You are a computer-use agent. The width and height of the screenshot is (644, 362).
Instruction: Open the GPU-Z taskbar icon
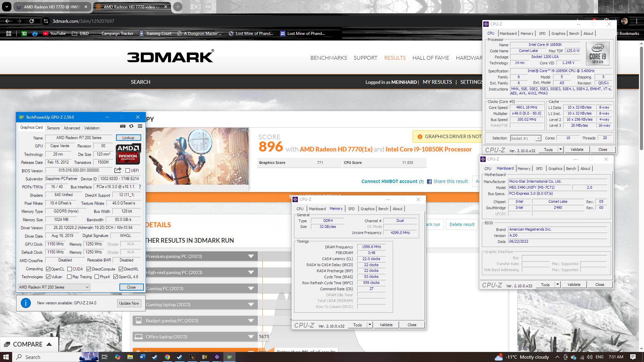click(x=229, y=357)
